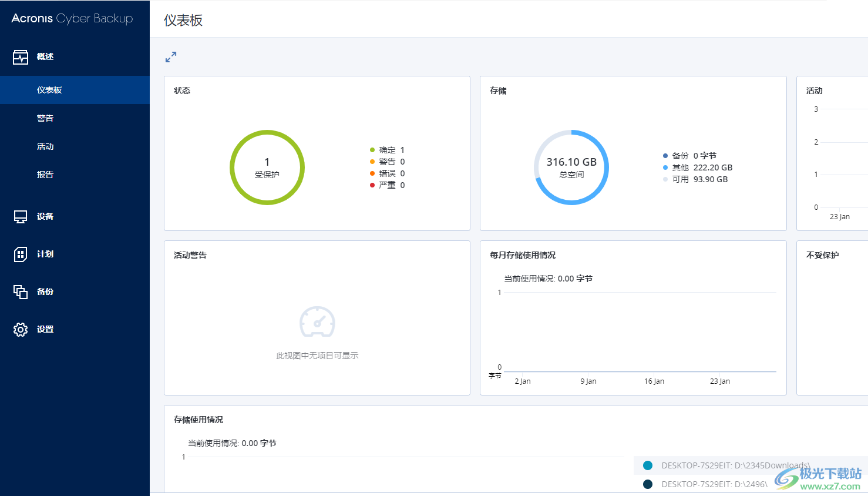Open the 备份 (Backups) sidebar icon
The height and width of the screenshot is (496, 868).
pyautogui.click(x=20, y=291)
